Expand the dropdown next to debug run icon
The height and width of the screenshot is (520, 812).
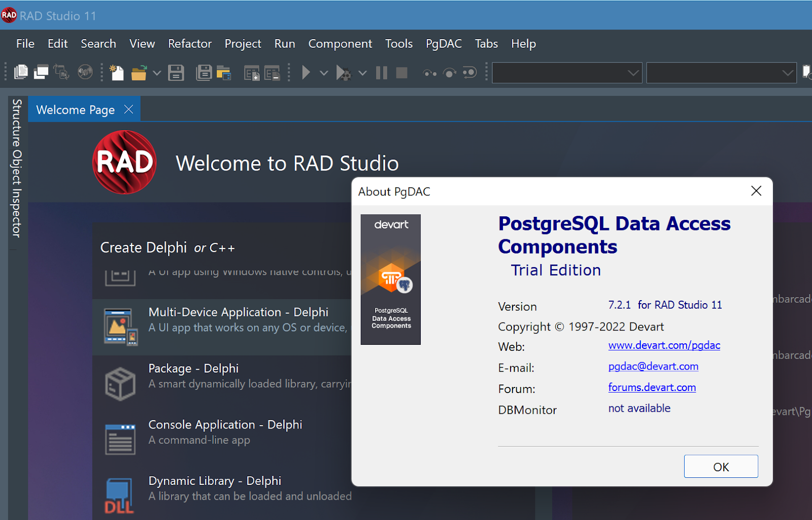(362, 73)
